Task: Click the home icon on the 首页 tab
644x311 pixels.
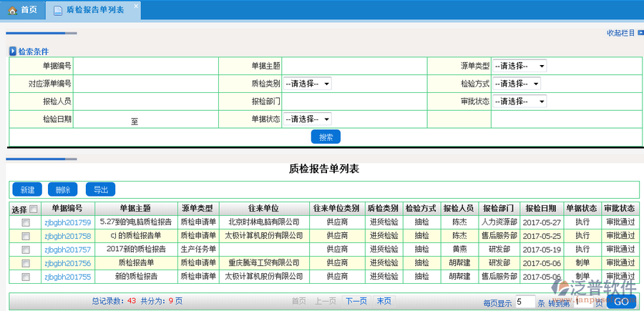Action: tap(12, 10)
